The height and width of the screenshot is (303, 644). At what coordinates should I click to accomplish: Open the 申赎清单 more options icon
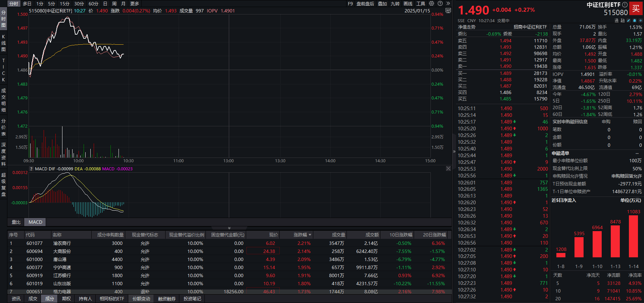click(637, 153)
